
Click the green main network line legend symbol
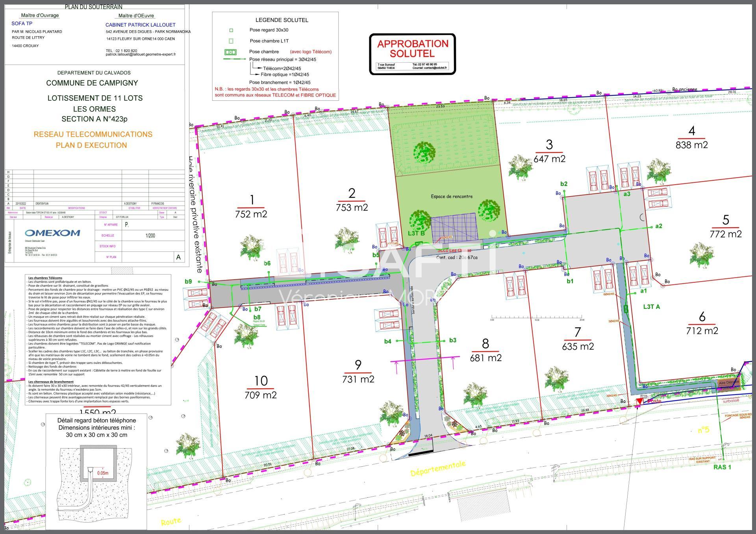coord(235,59)
